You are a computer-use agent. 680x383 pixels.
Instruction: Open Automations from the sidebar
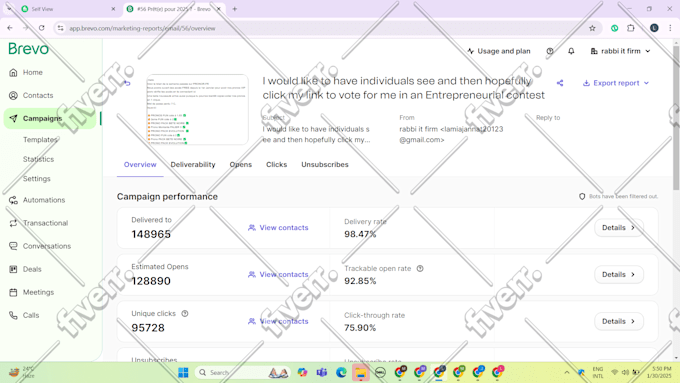[x=43, y=200]
